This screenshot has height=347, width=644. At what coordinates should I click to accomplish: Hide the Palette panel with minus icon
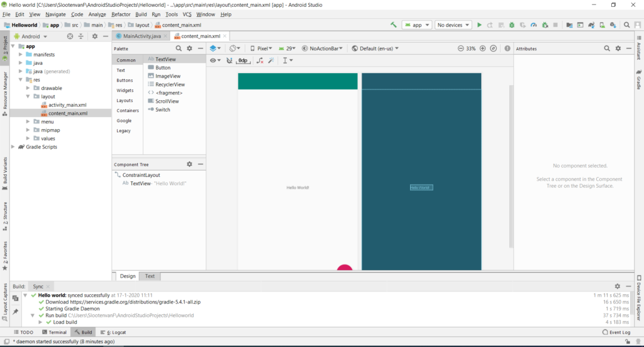pyautogui.click(x=201, y=48)
